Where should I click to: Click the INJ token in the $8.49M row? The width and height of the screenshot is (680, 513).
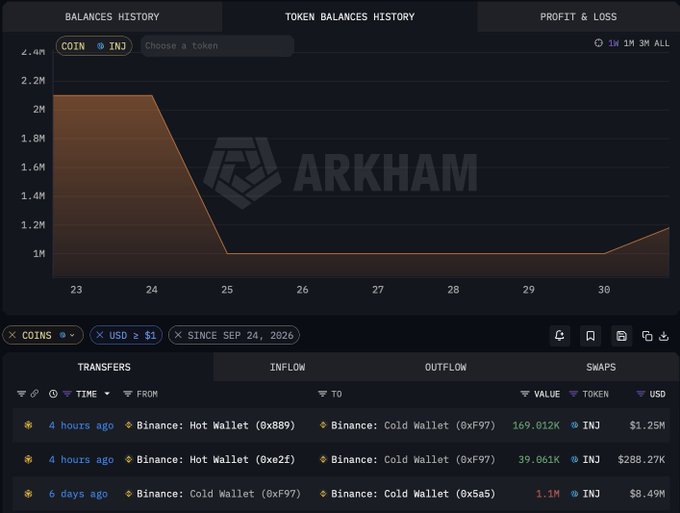(585, 494)
